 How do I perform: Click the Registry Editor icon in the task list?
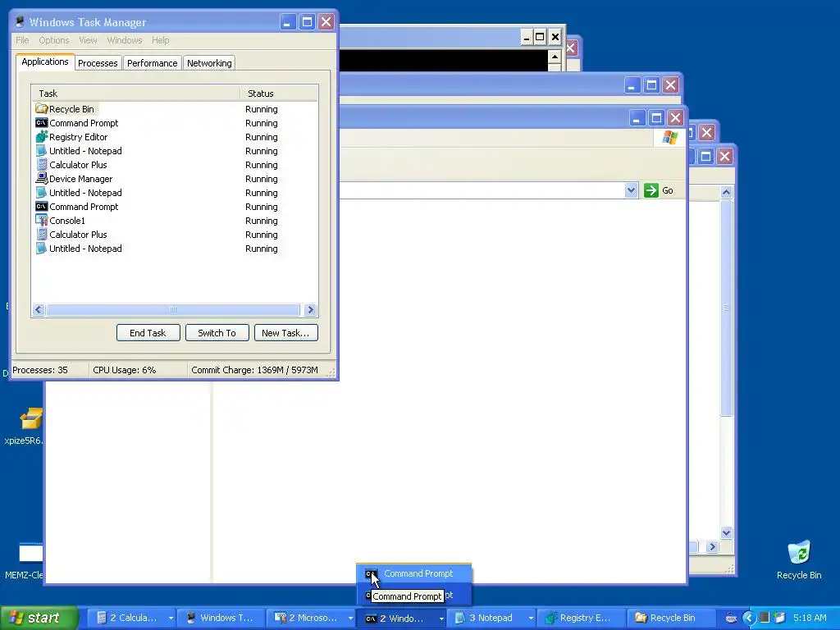coord(41,137)
